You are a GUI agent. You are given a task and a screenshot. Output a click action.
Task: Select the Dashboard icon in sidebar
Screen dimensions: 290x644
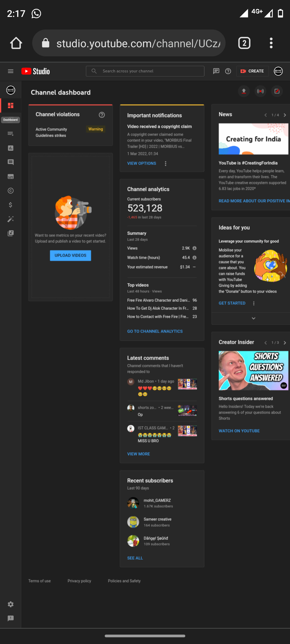tap(10, 105)
